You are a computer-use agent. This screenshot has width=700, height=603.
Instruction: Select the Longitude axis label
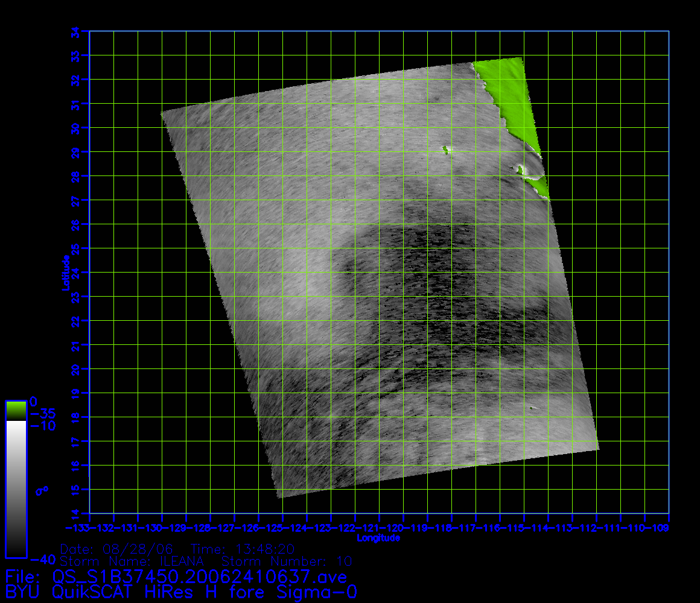coord(378,538)
